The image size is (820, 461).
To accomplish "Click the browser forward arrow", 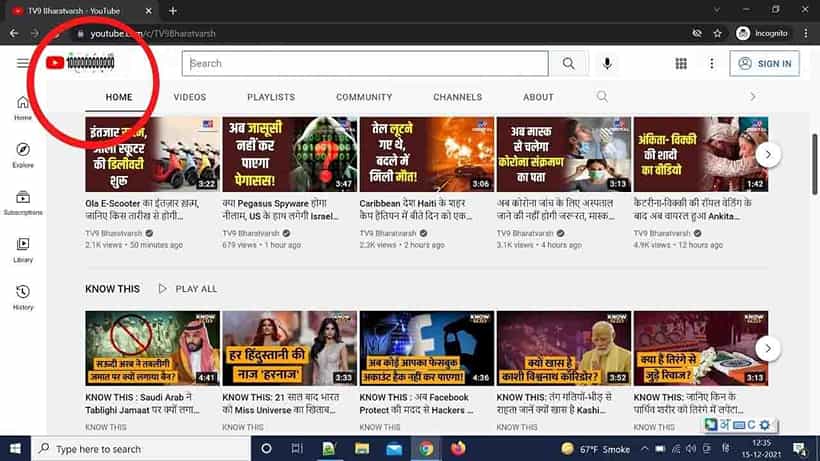I will coord(35,33).
